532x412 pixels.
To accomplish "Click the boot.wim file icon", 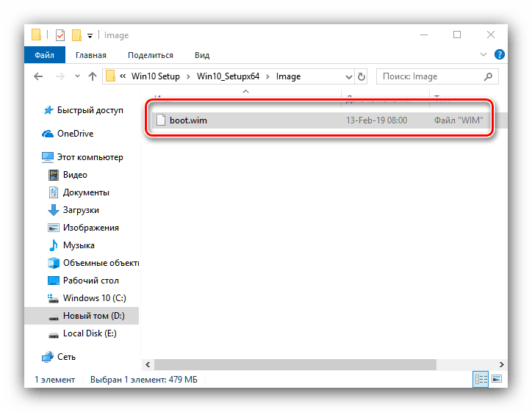I will click(x=161, y=120).
